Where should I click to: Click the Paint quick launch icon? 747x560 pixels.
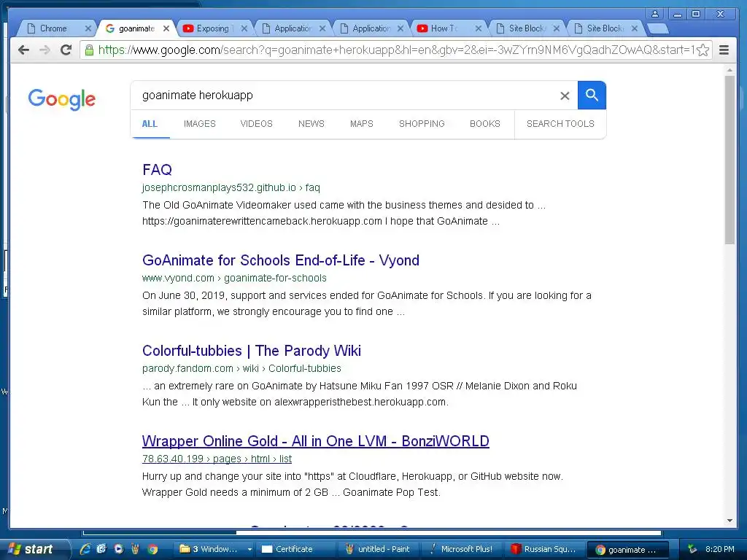(x=135, y=549)
